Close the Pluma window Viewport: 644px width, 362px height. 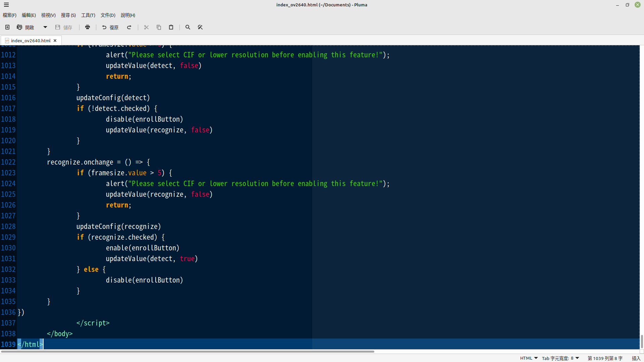pyautogui.click(x=638, y=5)
